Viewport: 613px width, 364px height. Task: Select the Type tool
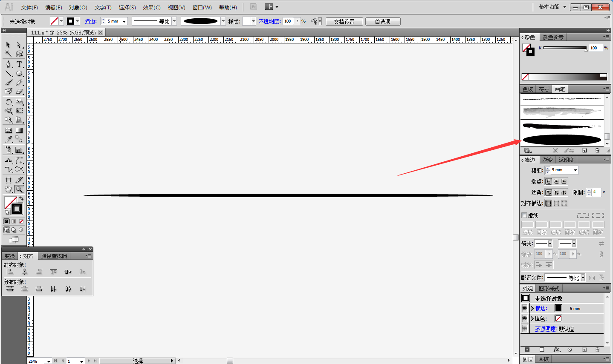[x=19, y=64]
